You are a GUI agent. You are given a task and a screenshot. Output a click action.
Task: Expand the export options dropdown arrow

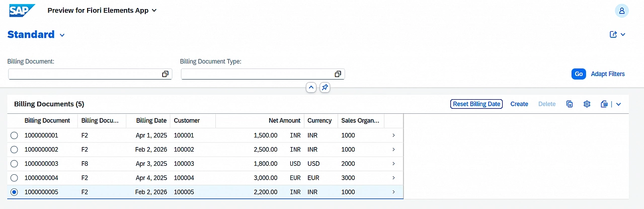pos(619,104)
